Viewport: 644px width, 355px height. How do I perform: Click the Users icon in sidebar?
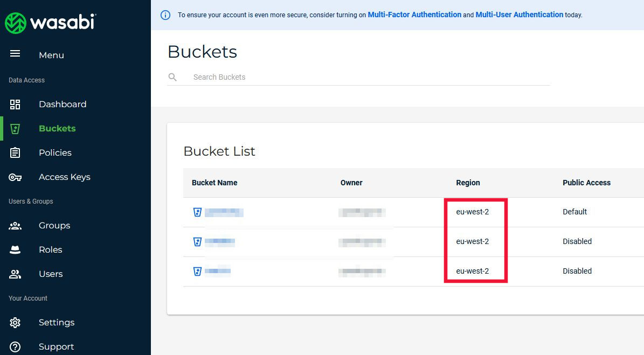tap(15, 274)
